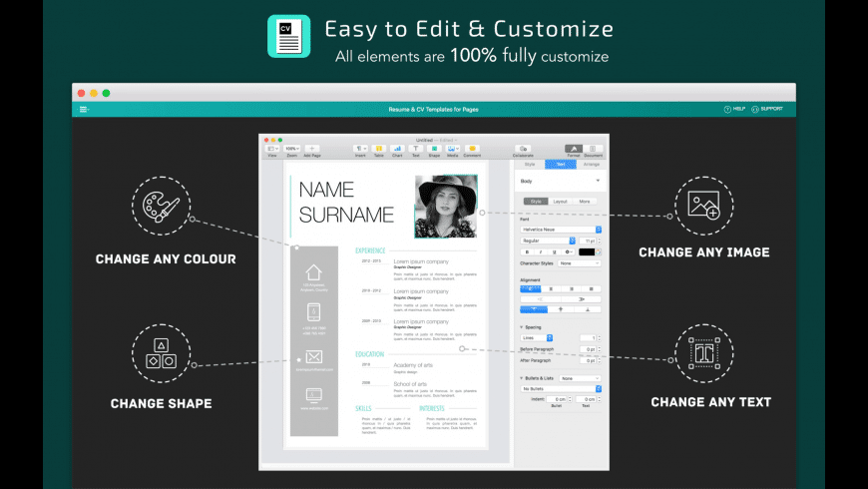868x489 pixels.
Task: Insert a Shape from the toolbar
Action: point(434,149)
